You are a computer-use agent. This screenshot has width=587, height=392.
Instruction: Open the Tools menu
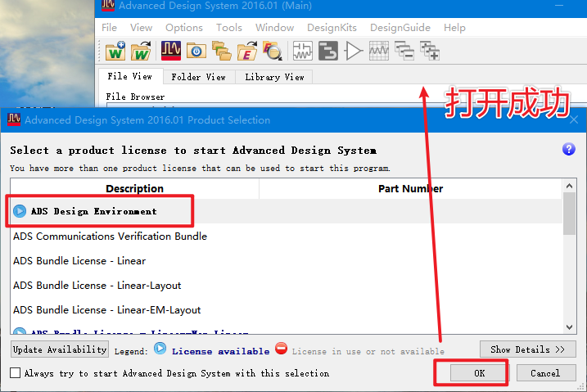coord(229,28)
